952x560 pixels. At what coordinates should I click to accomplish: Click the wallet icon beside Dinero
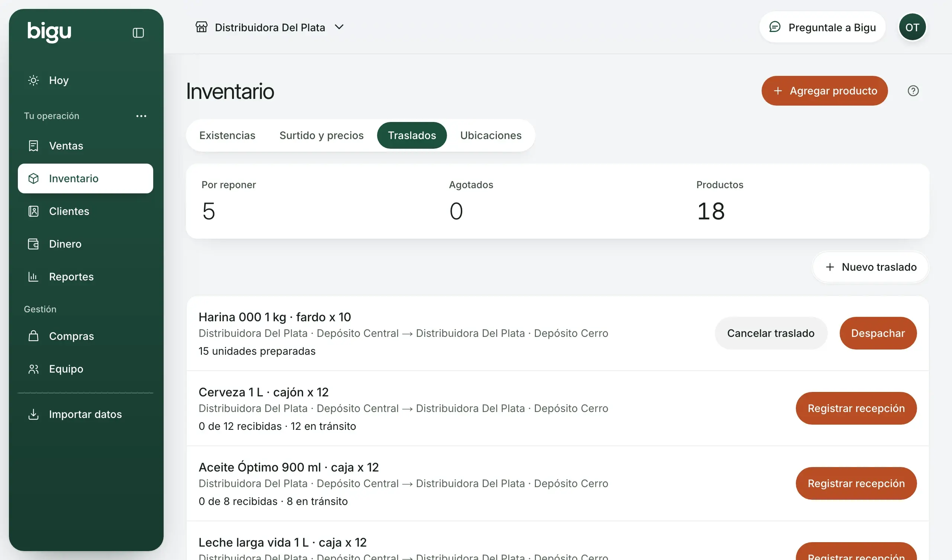[33, 244]
